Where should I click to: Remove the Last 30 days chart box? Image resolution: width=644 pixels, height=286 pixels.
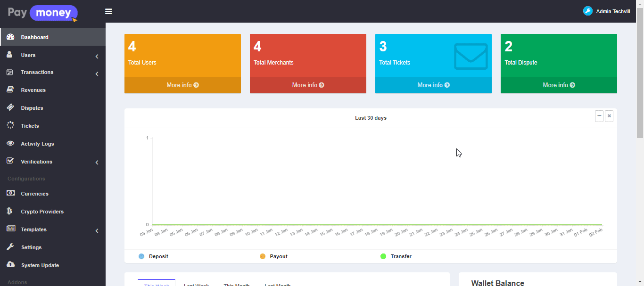click(x=609, y=116)
